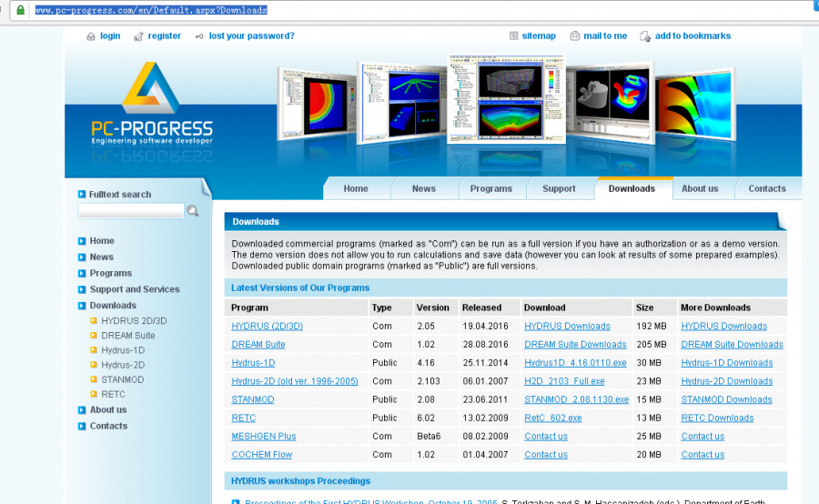Click the blue arrow icon beside Support and Services
This screenshot has height=504, width=819.
coord(82,289)
